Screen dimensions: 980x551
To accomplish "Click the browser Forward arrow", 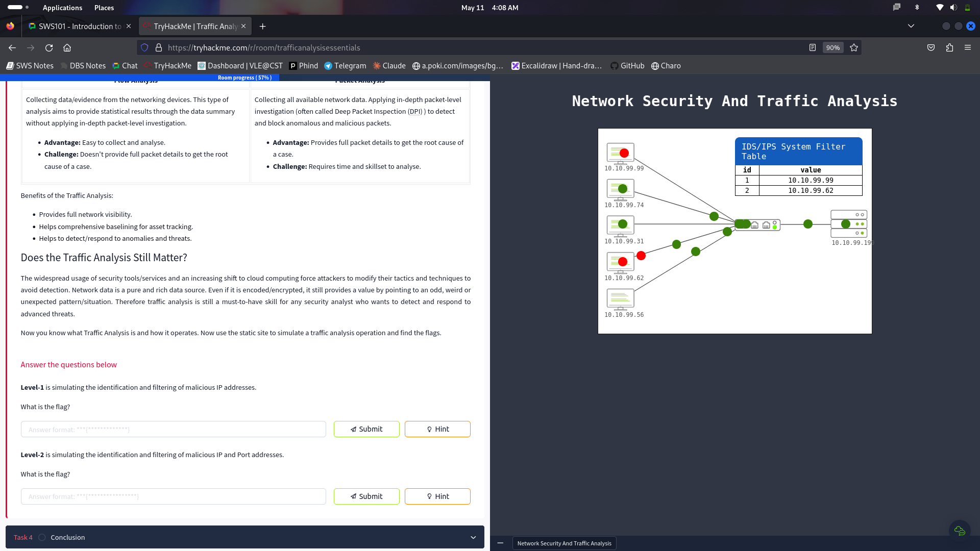I will point(31,47).
